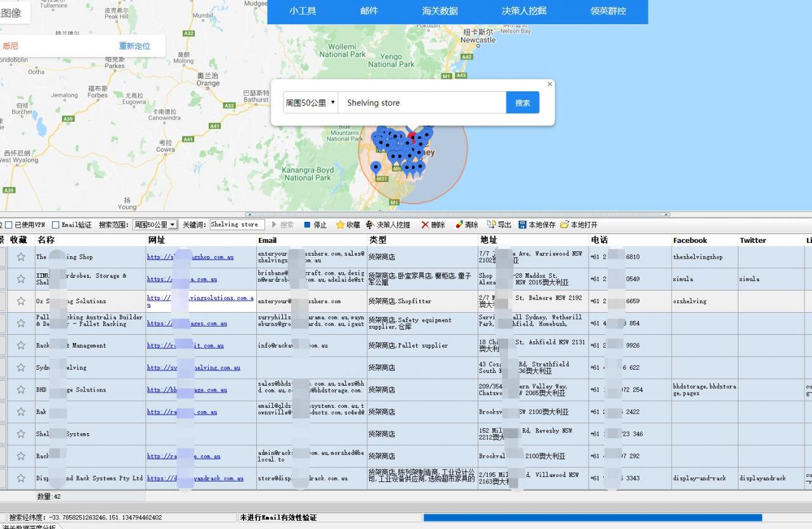Click the 本地保存 save toolbar button
812x529 pixels.
click(537, 225)
